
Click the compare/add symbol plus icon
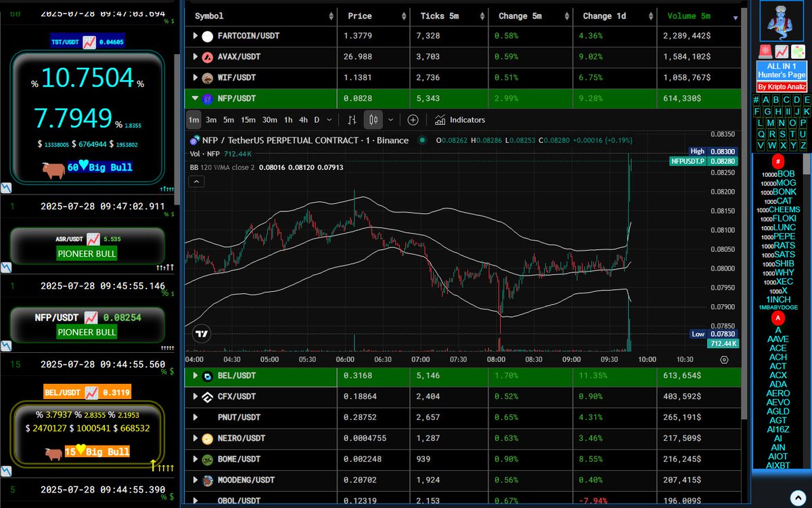click(413, 120)
